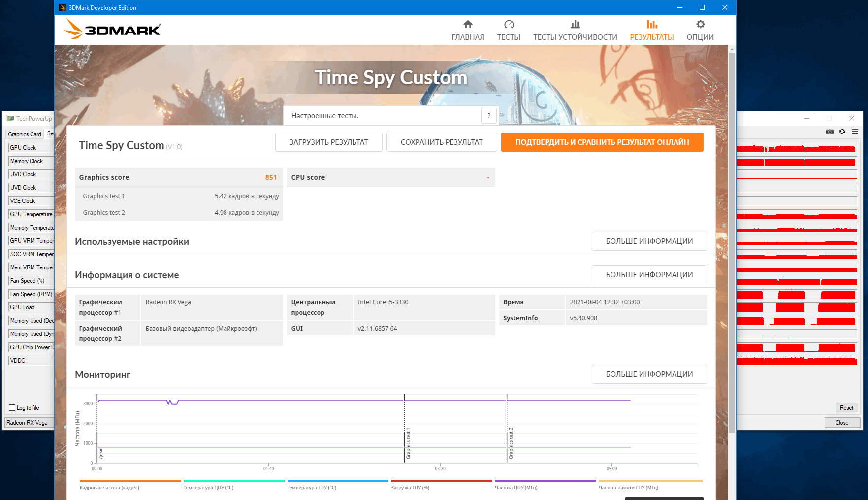Screen dimensions: 868x500
Task: Click the CPU score header
Action: 391,177
